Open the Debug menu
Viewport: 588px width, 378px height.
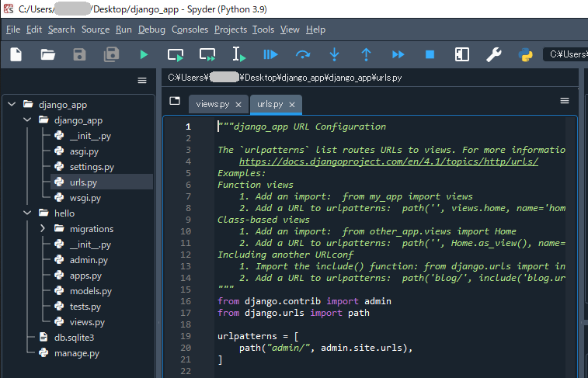pos(151,29)
